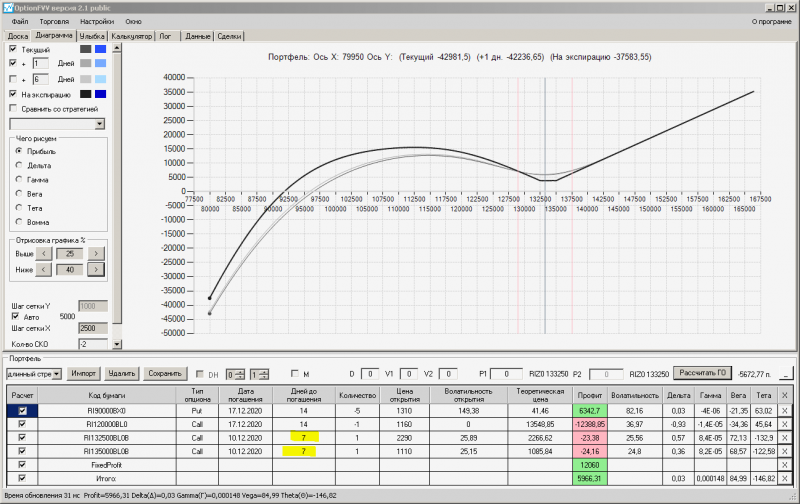Remove the RI132500BL0B row using its X button
This screenshot has width=800, height=504.
(784, 438)
